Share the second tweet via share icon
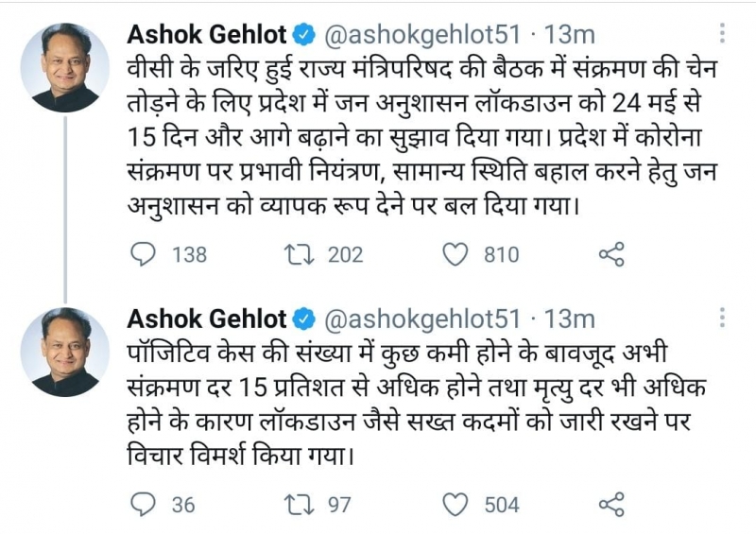Image resolution: width=756 pixels, height=534 pixels. 611,505
